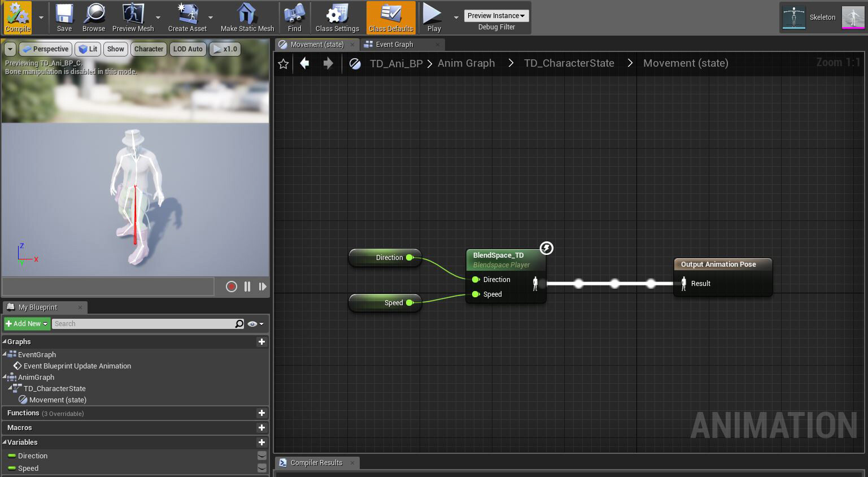Open the Perspective view mode dropdown
This screenshot has height=477, width=868.
click(x=45, y=49)
